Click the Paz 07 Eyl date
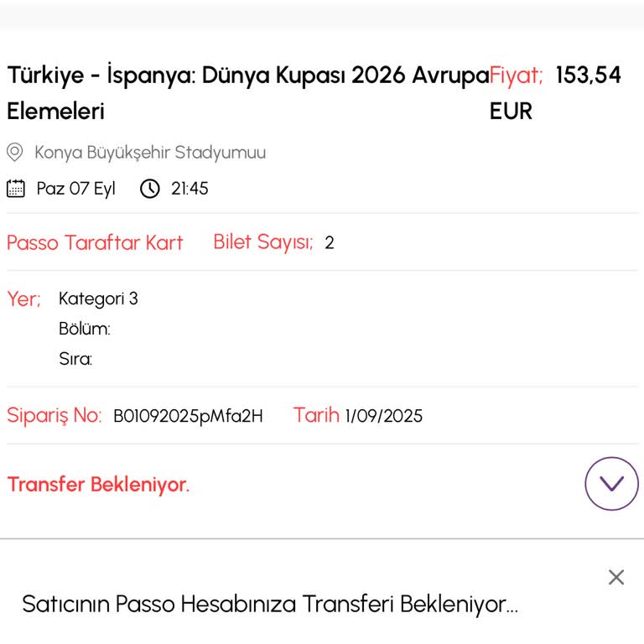 coord(75,189)
